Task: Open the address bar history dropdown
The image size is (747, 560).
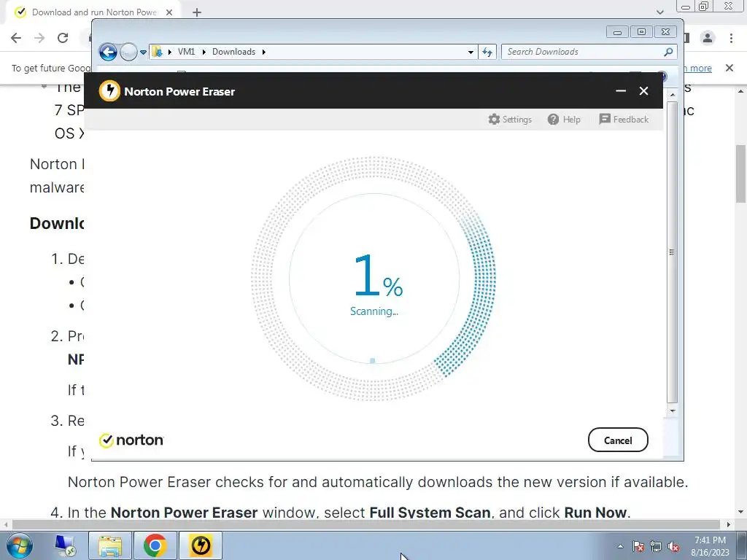Action: 471,52
